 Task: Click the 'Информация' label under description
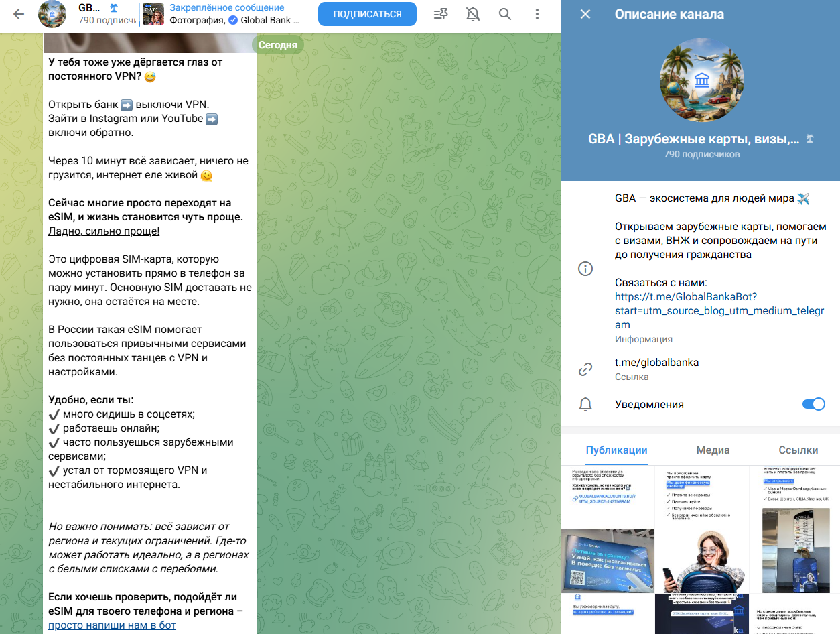coord(644,339)
